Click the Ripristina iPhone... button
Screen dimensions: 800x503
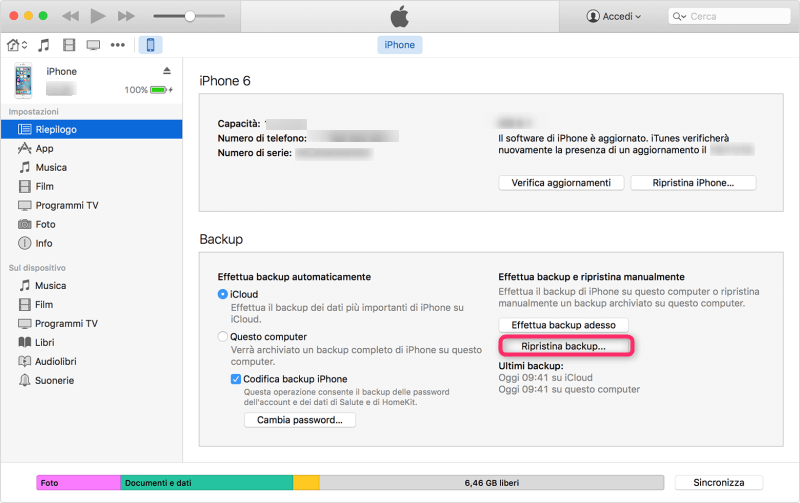(x=693, y=183)
